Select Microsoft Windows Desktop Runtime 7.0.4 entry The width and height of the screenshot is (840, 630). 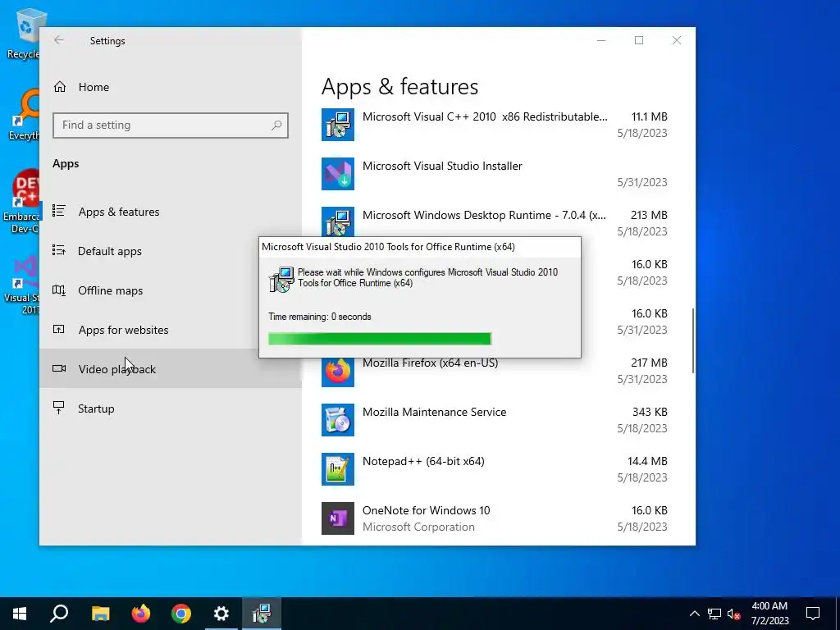pyautogui.click(x=495, y=222)
